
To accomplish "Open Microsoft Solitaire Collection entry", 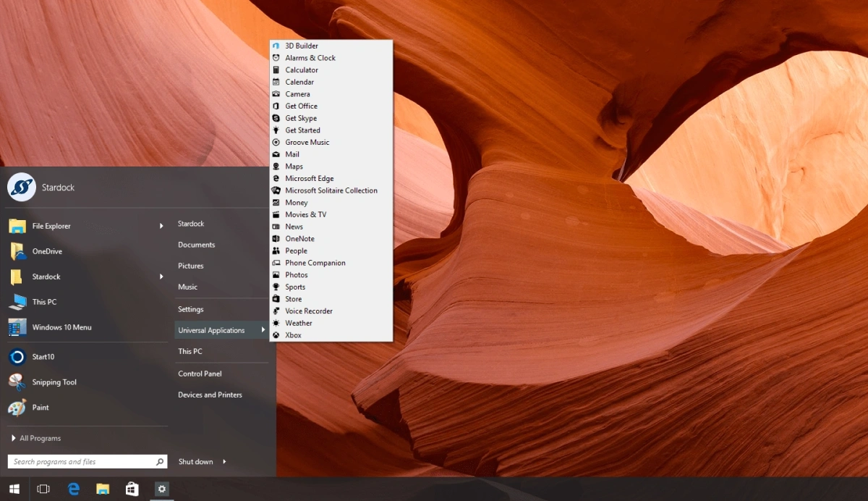I will tap(331, 190).
